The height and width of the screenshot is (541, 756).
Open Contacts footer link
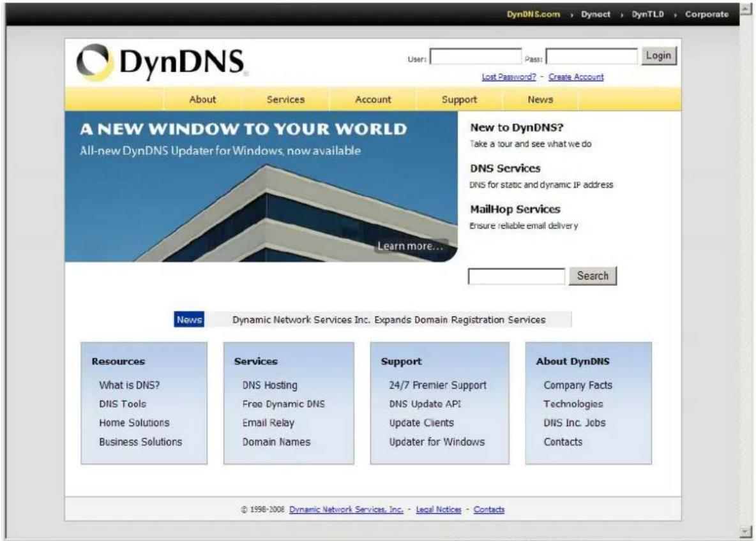(x=489, y=509)
